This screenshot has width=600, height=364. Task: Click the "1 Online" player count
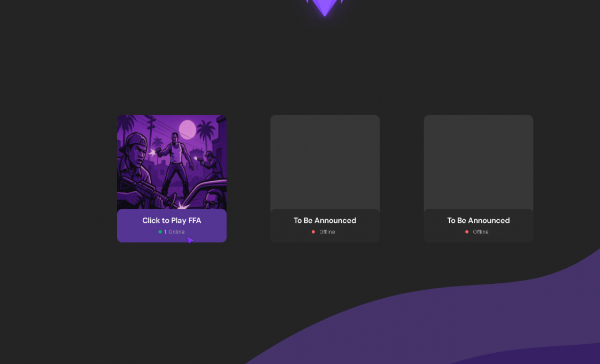(x=174, y=232)
